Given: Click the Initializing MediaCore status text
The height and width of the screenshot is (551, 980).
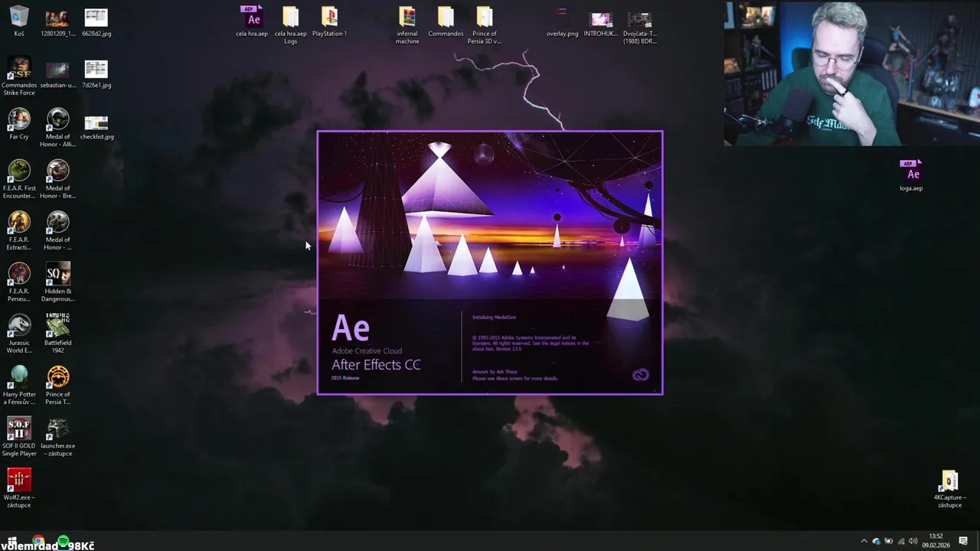Looking at the screenshot, I should [x=494, y=317].
